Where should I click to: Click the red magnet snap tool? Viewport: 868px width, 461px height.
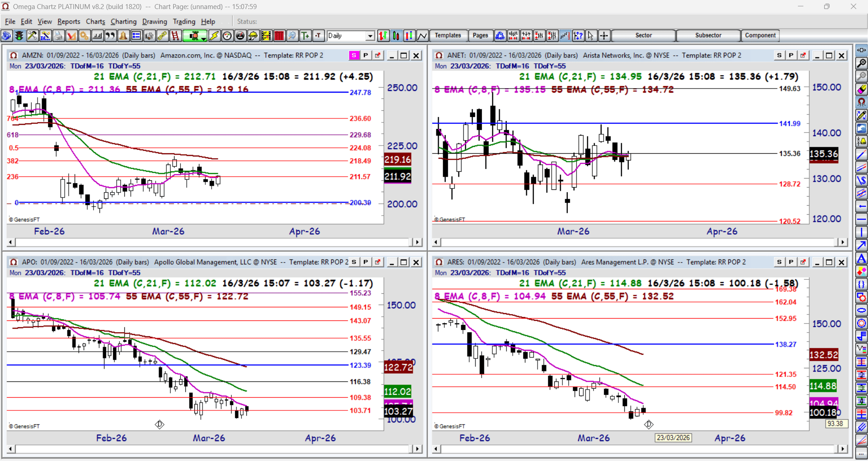862,103
